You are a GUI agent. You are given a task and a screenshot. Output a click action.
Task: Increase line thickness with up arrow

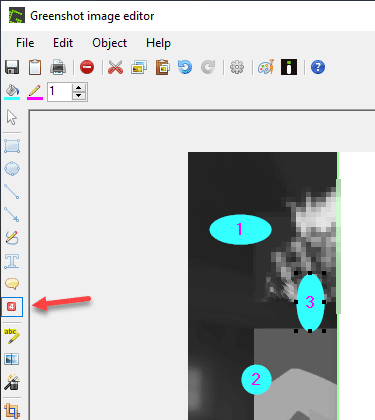[79, 88]
